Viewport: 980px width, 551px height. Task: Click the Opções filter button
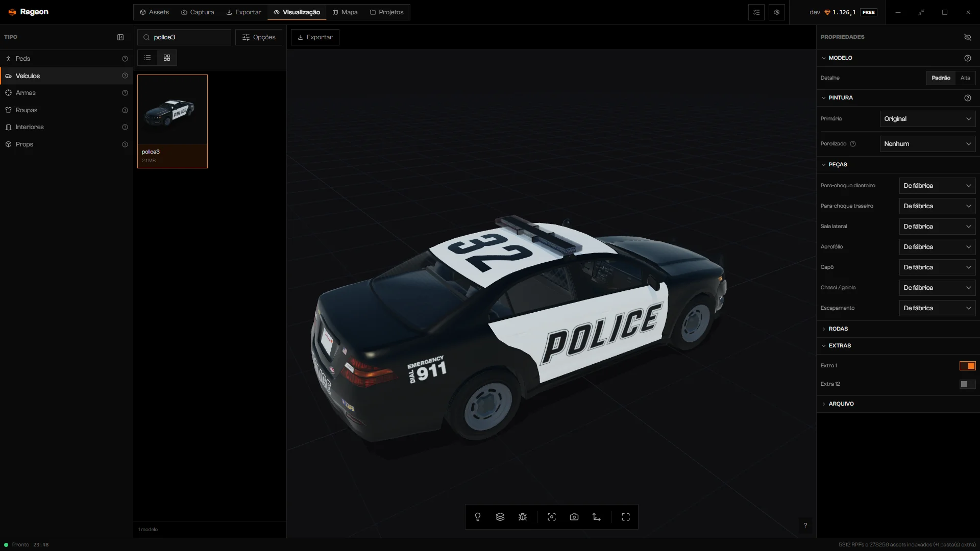(259, 37)
